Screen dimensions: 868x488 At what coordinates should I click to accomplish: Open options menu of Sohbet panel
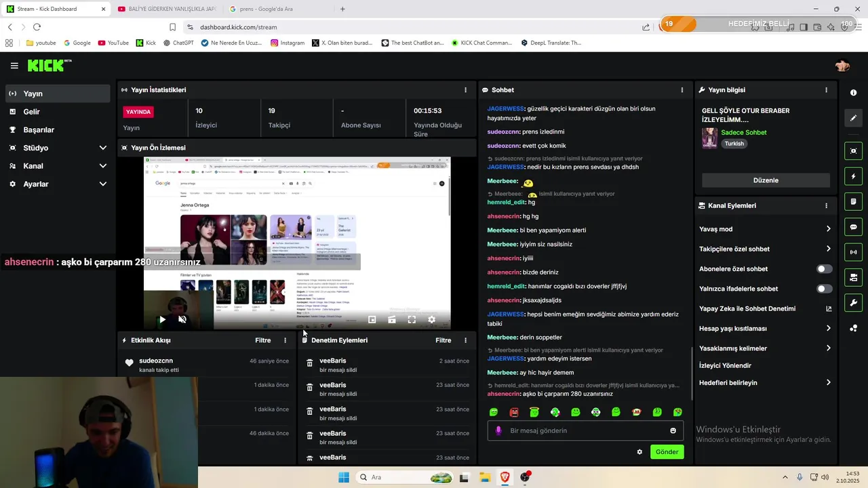[x=682, y=89]
